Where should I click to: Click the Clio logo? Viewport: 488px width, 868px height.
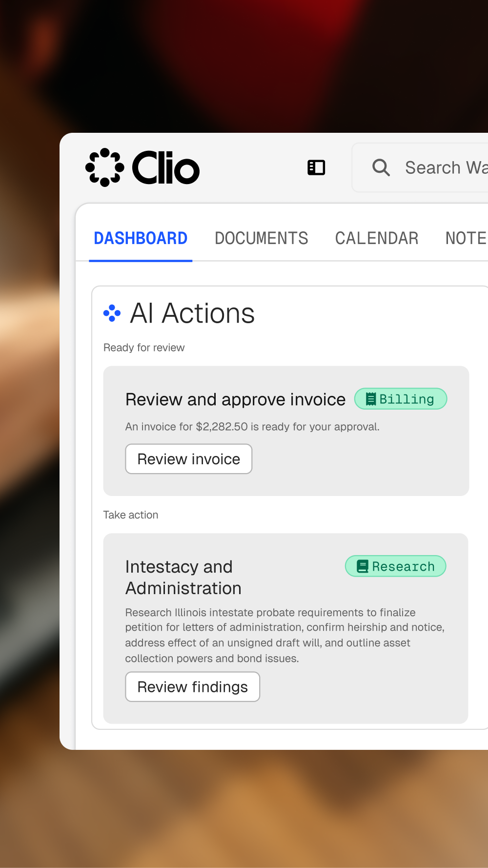142,167
